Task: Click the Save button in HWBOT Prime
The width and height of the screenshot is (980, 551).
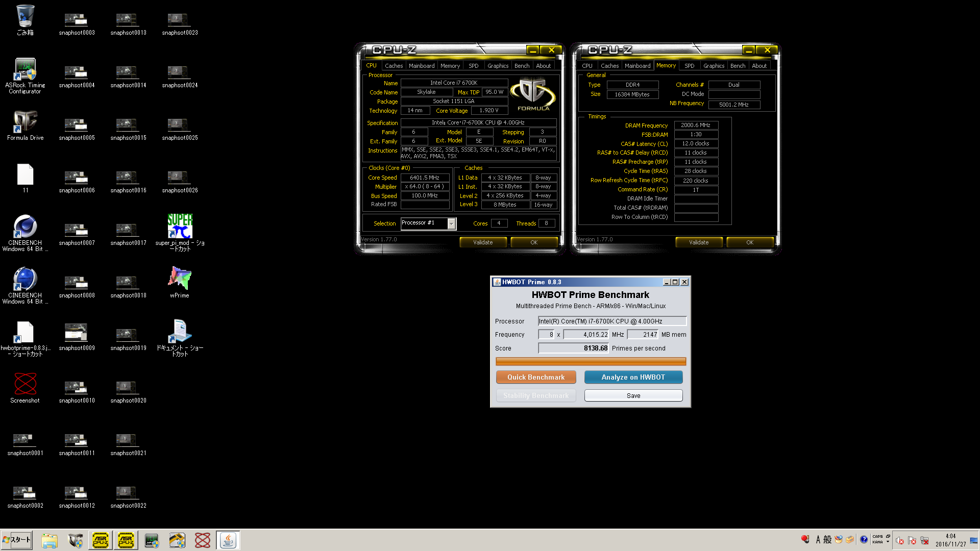Action: pos(633,395)
